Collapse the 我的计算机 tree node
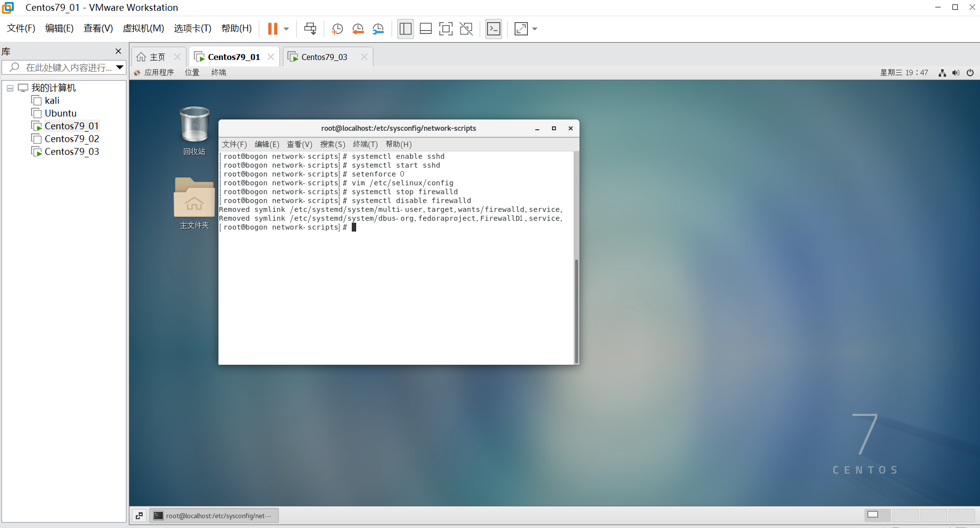Screen dimensions: 980x528 [10, 88]
